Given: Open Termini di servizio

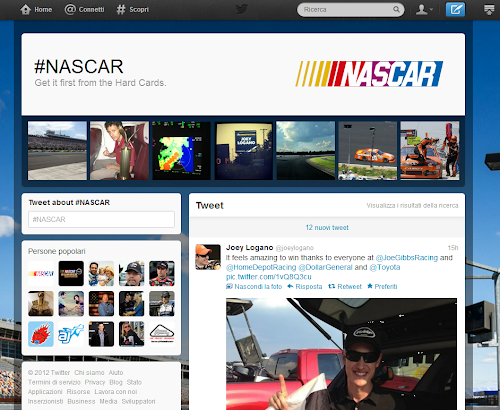Looking at the screenshot, I should (54, 382).
